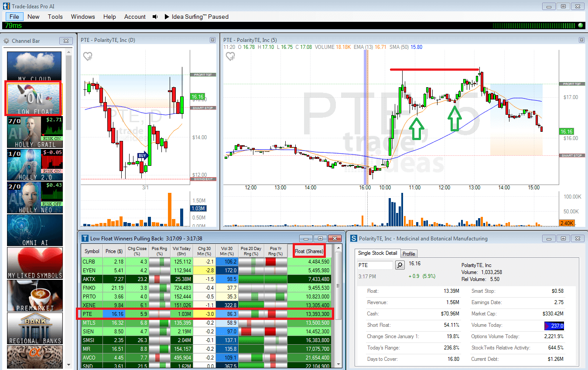The image size is (588, 370).
Task: Open the File menu
Action: point(14,17)
